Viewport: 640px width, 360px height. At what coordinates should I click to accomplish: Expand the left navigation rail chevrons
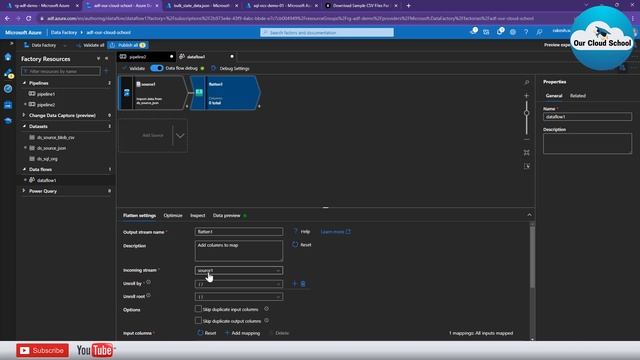[x=11, y=43]
